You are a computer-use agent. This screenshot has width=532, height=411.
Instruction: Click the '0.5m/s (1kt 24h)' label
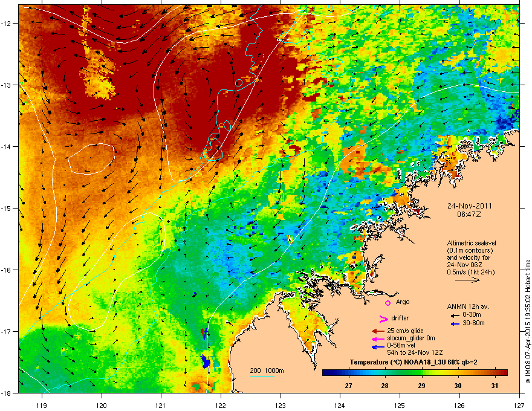(x=470, y=272)
